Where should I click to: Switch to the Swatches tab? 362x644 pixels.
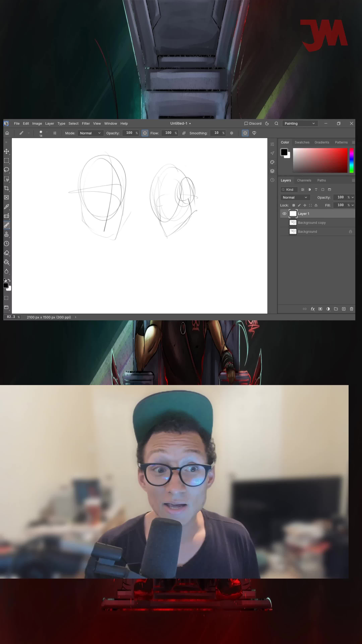302,142
